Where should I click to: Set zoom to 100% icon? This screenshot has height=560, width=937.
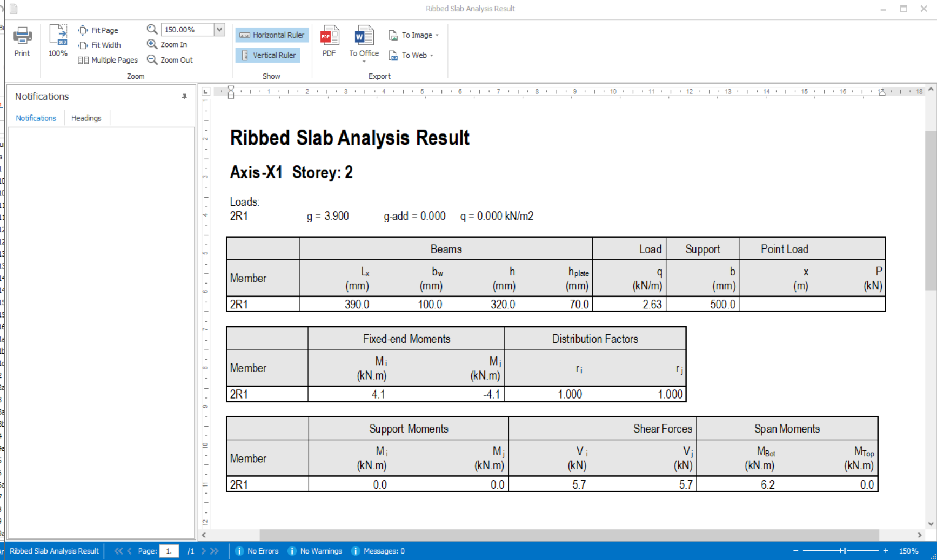[x=58, y=36]
